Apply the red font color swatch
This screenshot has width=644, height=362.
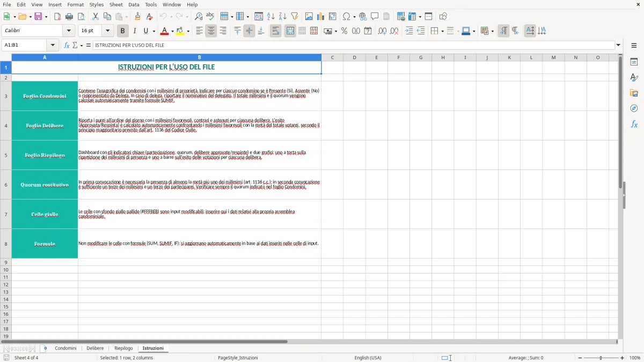point(164,31)
